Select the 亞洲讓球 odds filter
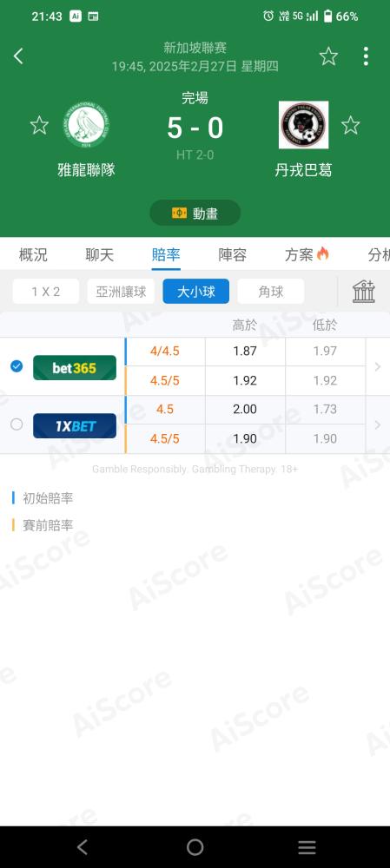Viewport: 390px width, 868px height. point(121,291)
